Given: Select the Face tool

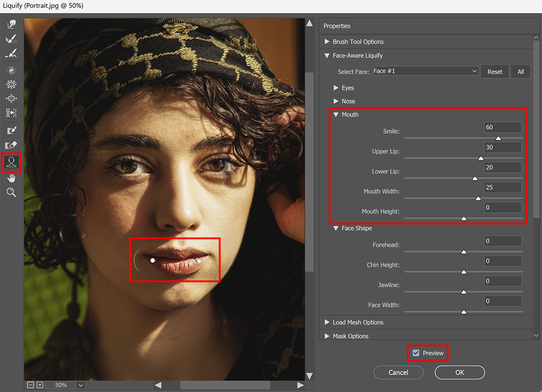Looking at the screenshot, I should coord(11,163).
